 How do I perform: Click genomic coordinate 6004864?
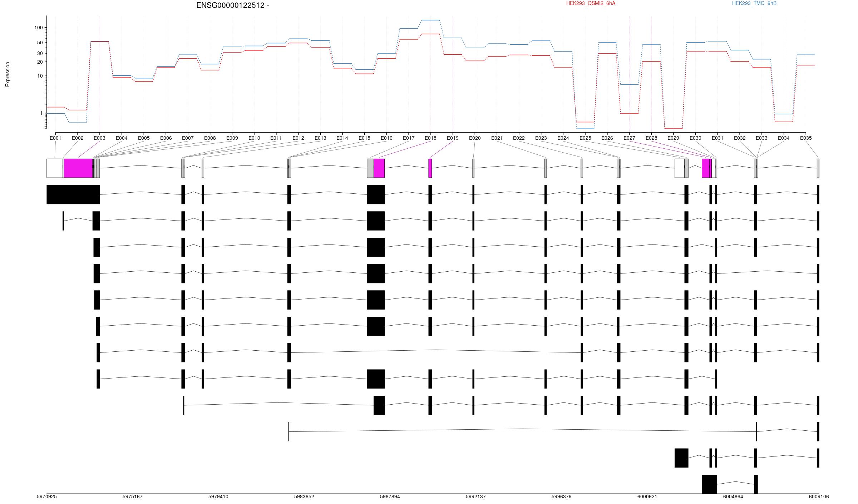(733, 497)
